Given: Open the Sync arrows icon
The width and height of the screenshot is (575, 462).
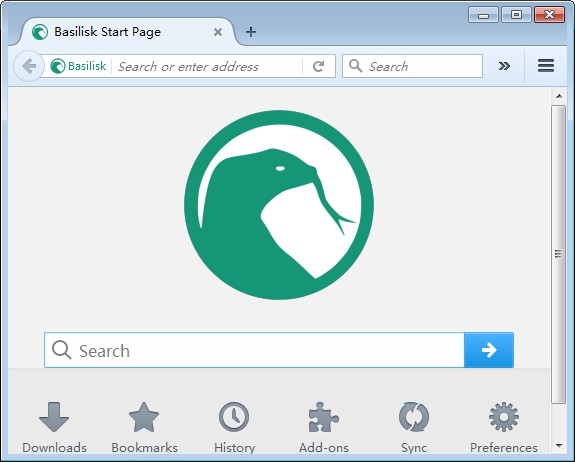Looking at the screenshot, I should click(x=414, y=417).
